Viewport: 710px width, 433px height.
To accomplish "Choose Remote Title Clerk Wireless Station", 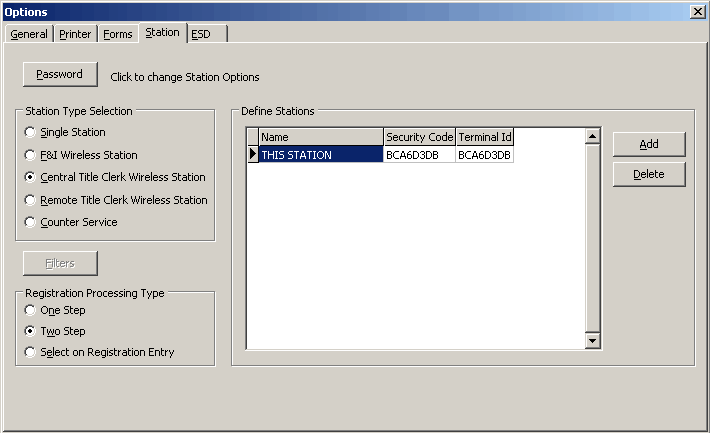I will (115, 200).
